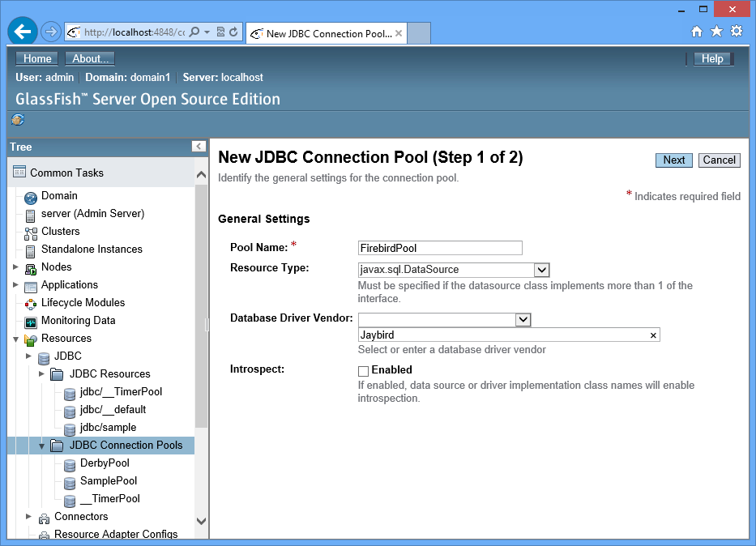Refresh the page with reload icon
756x546 pixels.
click(x=234, y=32)
